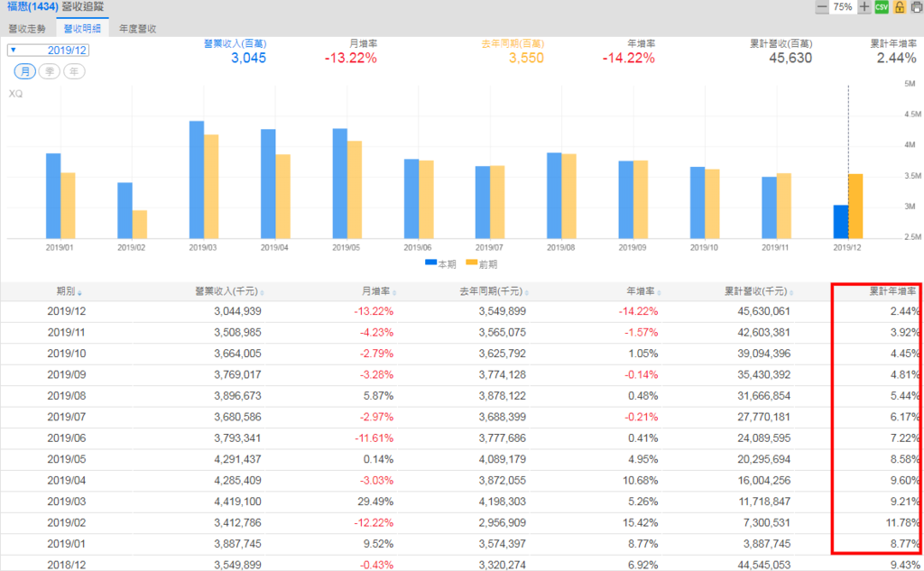Click the 2019/06 x-axis label
Viewport: 924px width, 571px height.
coord(417,247)
